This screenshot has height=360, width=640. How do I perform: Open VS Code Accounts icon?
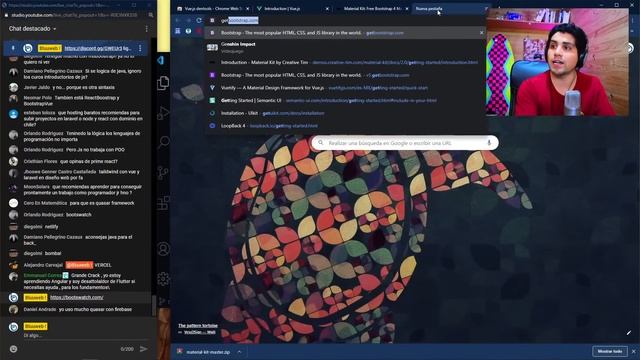[x=163, y=249]
